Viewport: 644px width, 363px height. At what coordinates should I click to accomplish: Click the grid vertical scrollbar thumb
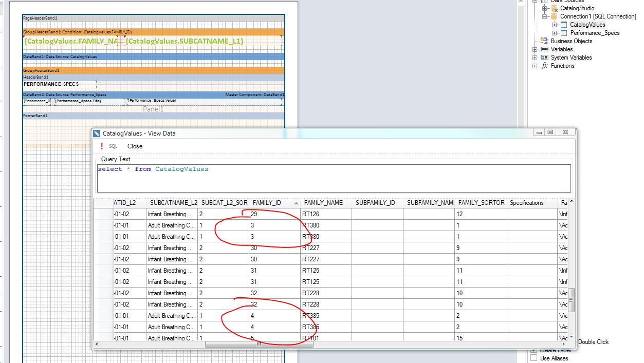571,300
